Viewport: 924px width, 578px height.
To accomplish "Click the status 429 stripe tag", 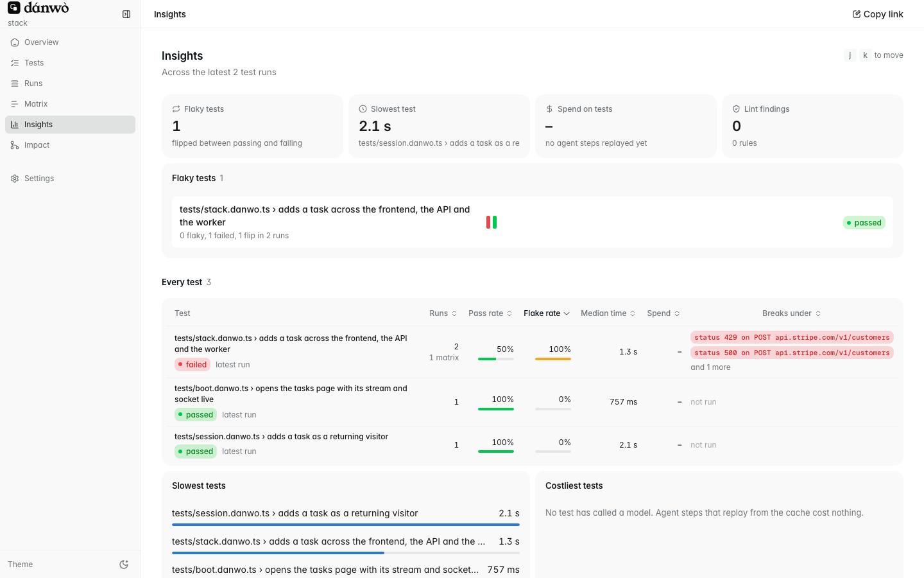I will pyautogui.click(x=792, y=337).
